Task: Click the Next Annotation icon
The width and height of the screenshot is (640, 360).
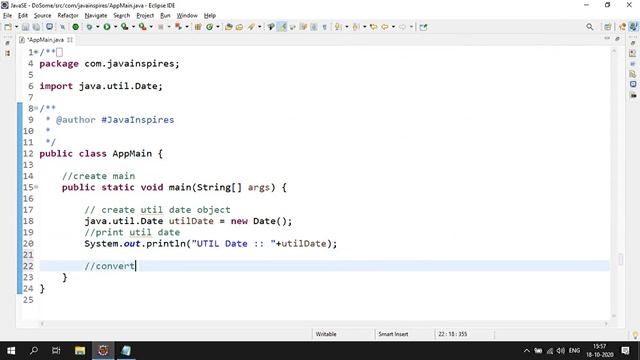Action: [338, 27]
